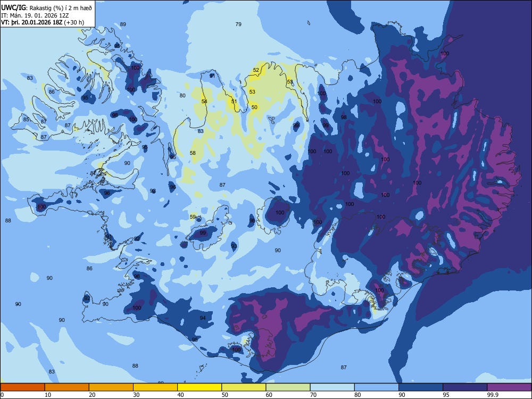Click the '54' humidity value on the map
Image resolution: width=532 pixels, height=399 pixels.
(204, 102)
